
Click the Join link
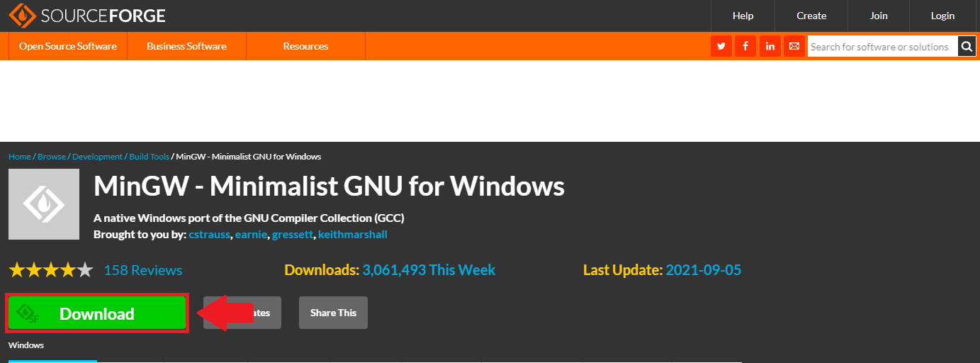[879, 16]
